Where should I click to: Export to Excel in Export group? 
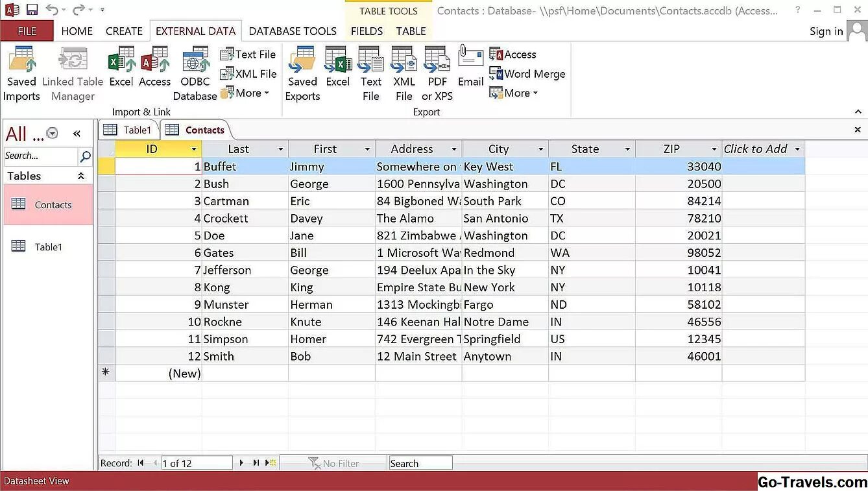pyautogui.click(x=338, y=67)
